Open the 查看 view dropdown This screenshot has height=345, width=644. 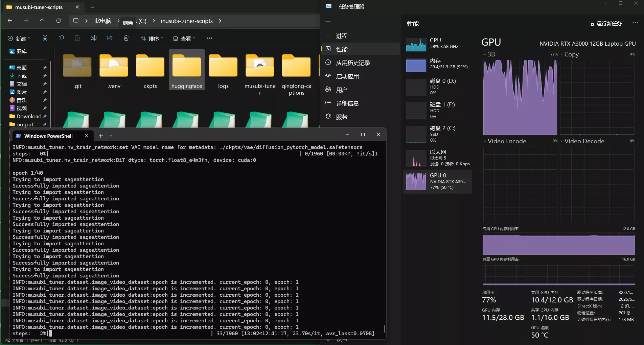184,39
